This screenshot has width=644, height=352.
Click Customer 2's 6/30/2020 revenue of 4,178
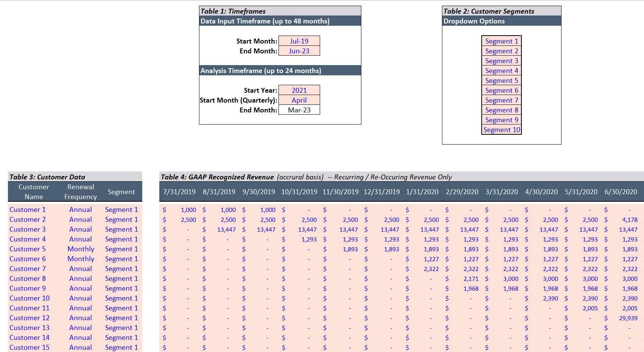point(630,220)
